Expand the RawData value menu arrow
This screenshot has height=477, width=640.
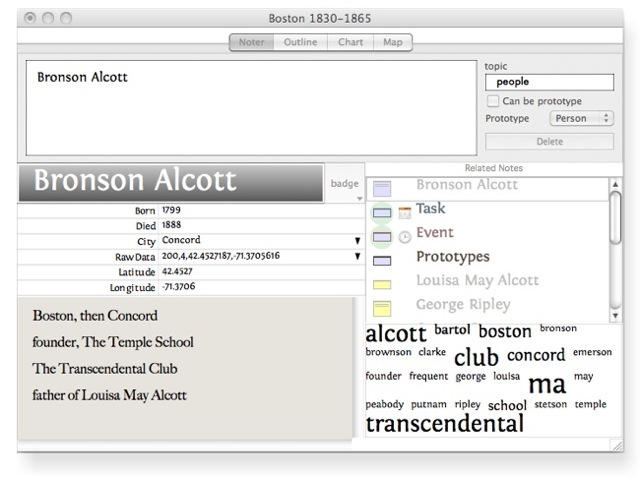click(357, 256)
